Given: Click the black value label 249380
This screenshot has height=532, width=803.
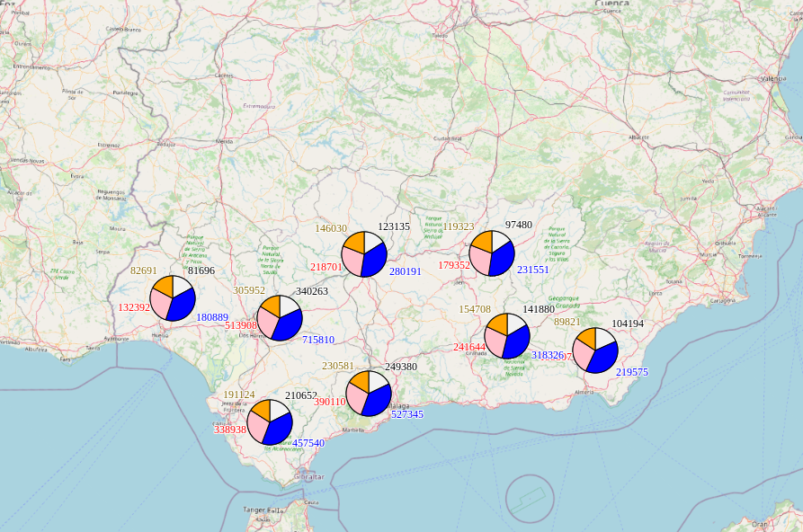Looking at the screenshot, I should click(401, 368).
